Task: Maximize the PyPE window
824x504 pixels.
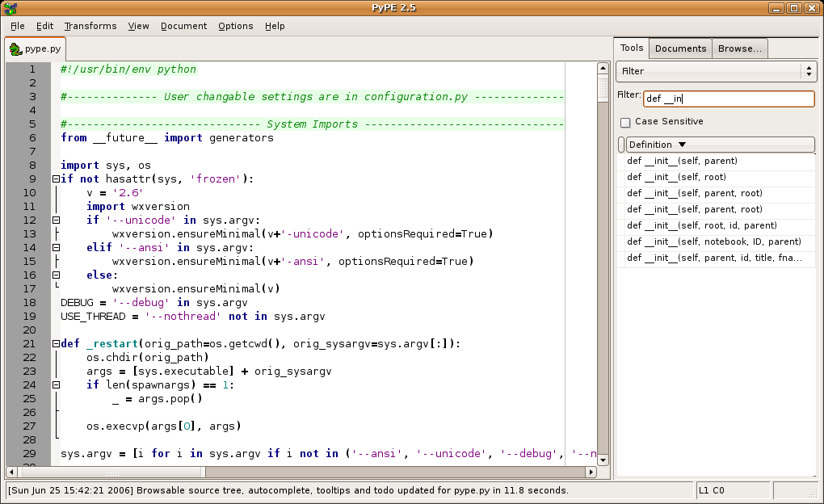Action: point(793,8)
